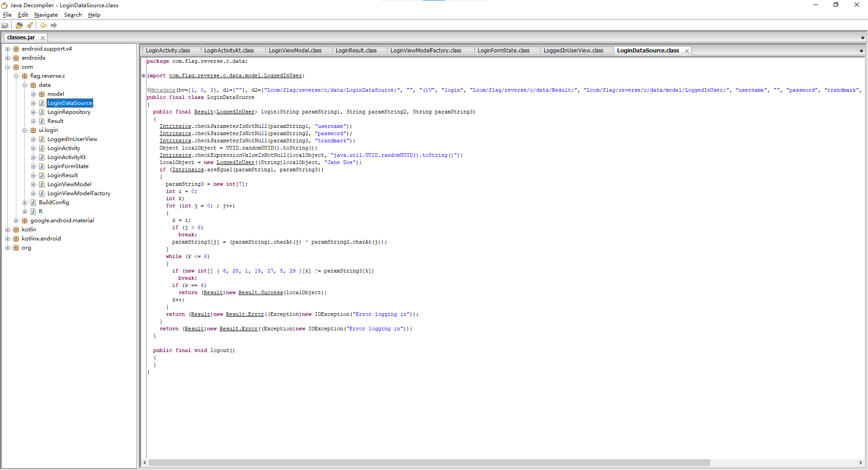
Task: Switch to the LoginResult.class tab
Action: 356,51
